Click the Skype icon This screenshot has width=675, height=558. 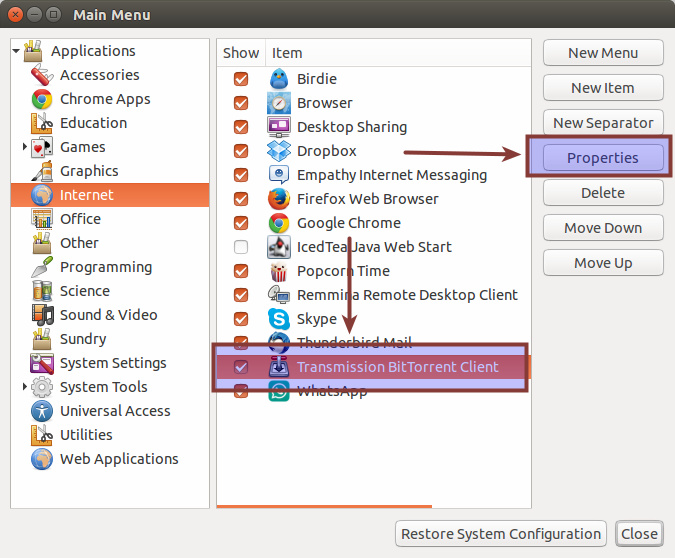pos(279,319)
